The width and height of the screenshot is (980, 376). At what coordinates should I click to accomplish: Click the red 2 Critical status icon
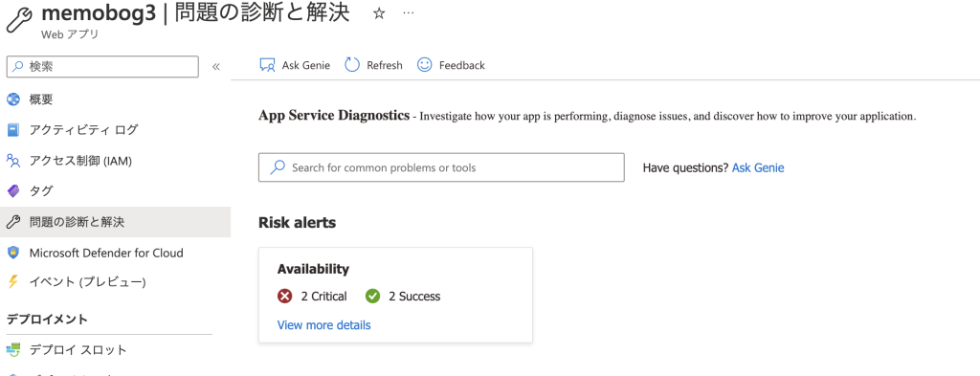click(x=284, y=296)
